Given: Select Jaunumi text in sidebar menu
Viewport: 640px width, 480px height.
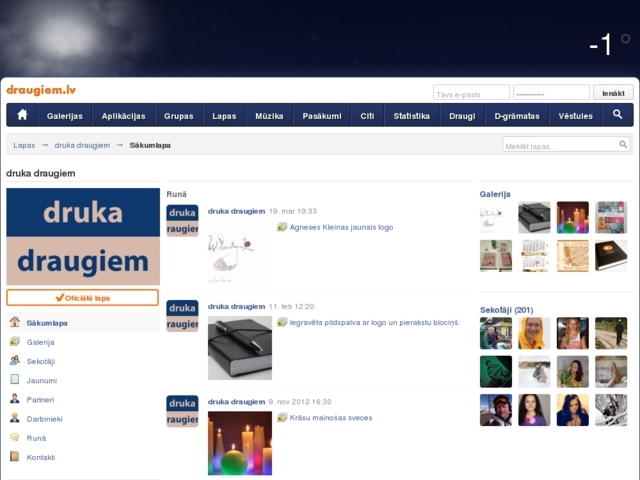Looking at the screenshot, I should tap(42, 380).
